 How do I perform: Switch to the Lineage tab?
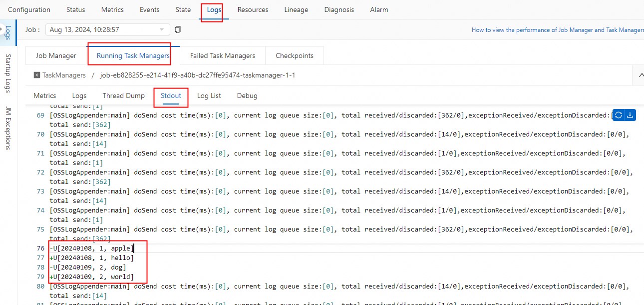(x=296, y=9)
